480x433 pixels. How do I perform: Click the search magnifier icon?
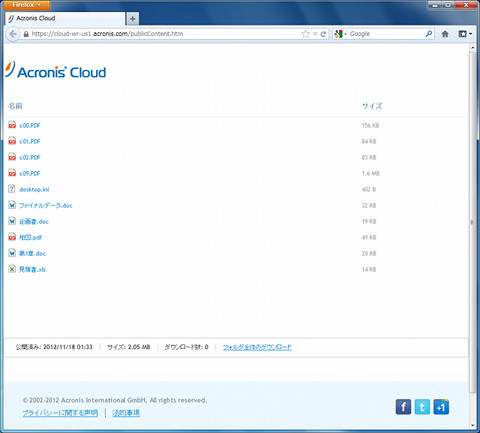click(429, 34)
